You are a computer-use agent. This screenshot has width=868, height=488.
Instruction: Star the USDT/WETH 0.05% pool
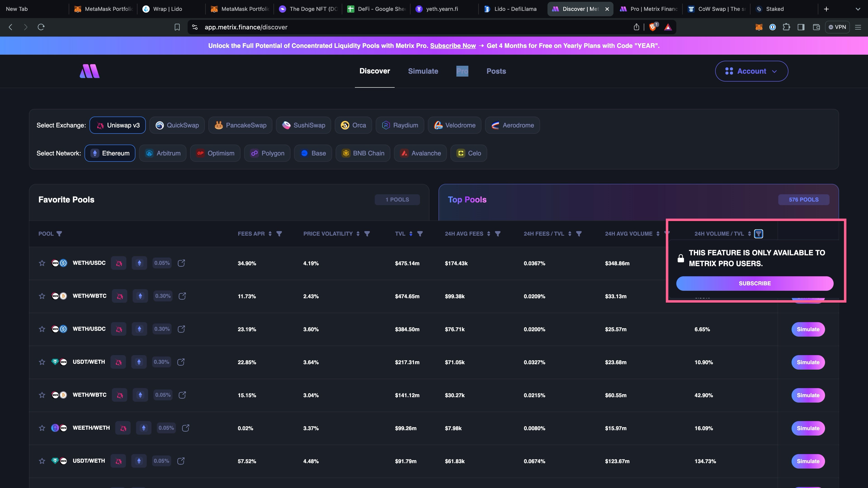(42, 461)
